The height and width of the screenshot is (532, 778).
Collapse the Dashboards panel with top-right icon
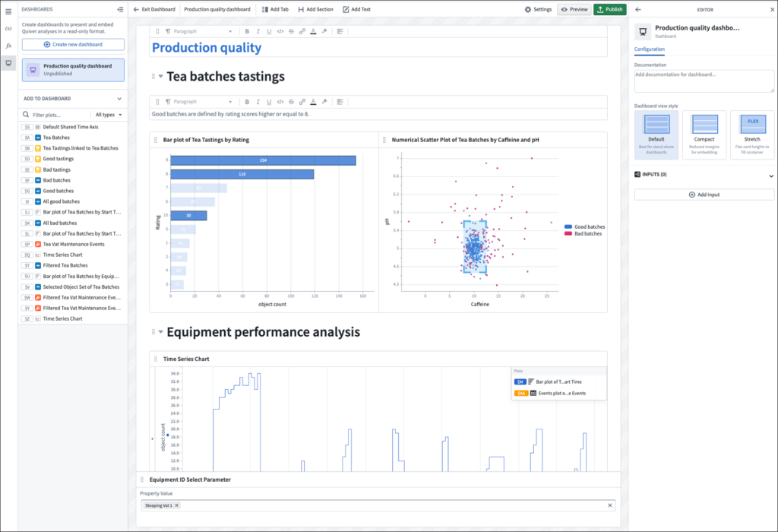pyautogui.click(x=120, y=9)
